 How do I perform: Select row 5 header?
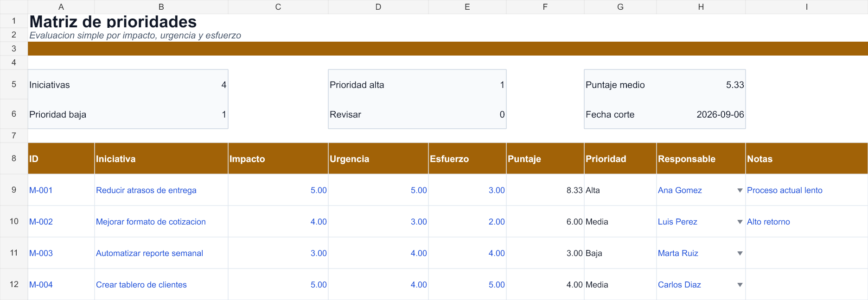pyautogui.click(x=14, y=84)
